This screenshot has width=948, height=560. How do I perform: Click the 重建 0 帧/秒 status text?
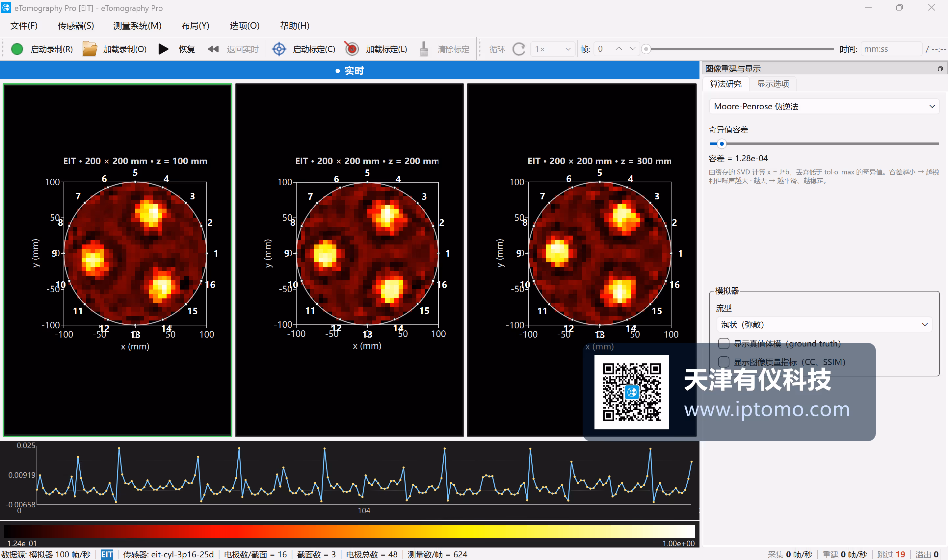click(x=845, y=554)
